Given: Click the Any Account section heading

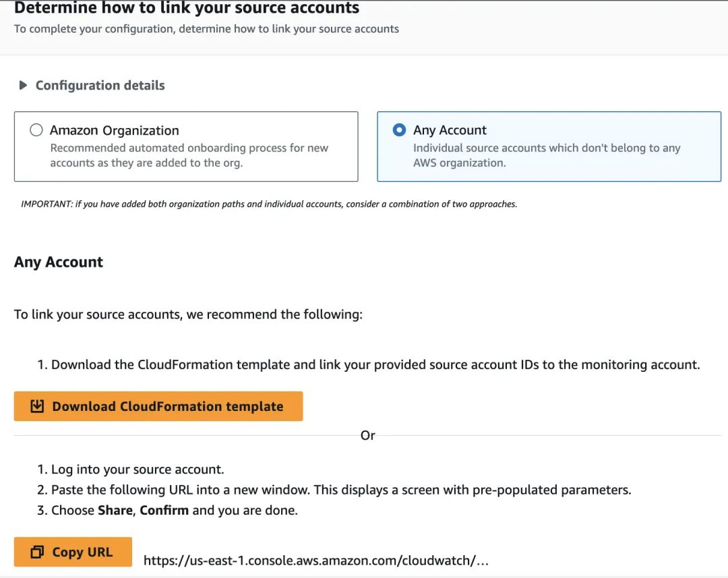Looking at the screenshot, I should [59, 262].
